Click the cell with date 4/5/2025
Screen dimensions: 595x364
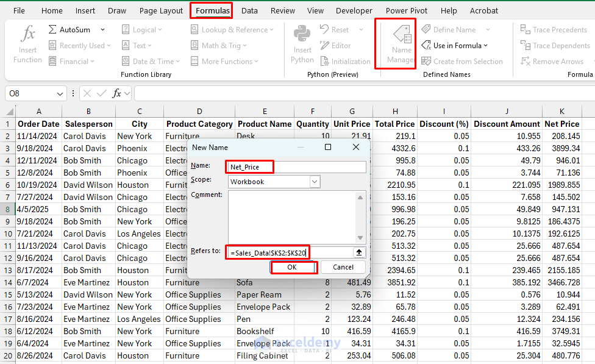pos(38,210)
